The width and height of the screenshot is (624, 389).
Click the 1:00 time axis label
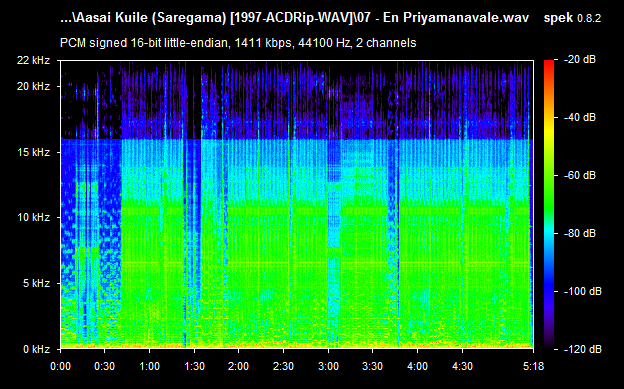[x=150, y=366]
